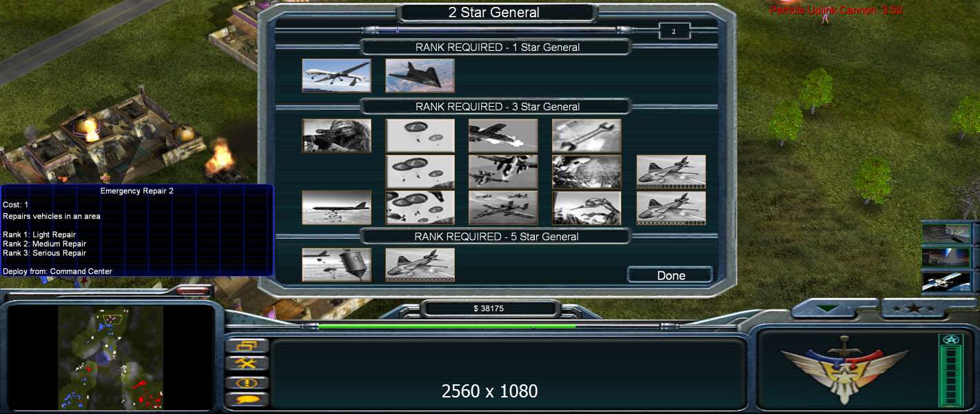Click the "Emergency Repair 2" tooltip title
This screenshot has width=980, height=414.
(x=137, y=191)
